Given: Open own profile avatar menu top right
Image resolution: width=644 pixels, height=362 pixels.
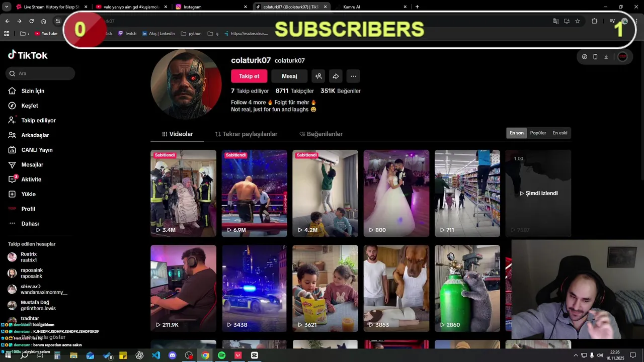Looking at the screenshot, I should 623,57.
